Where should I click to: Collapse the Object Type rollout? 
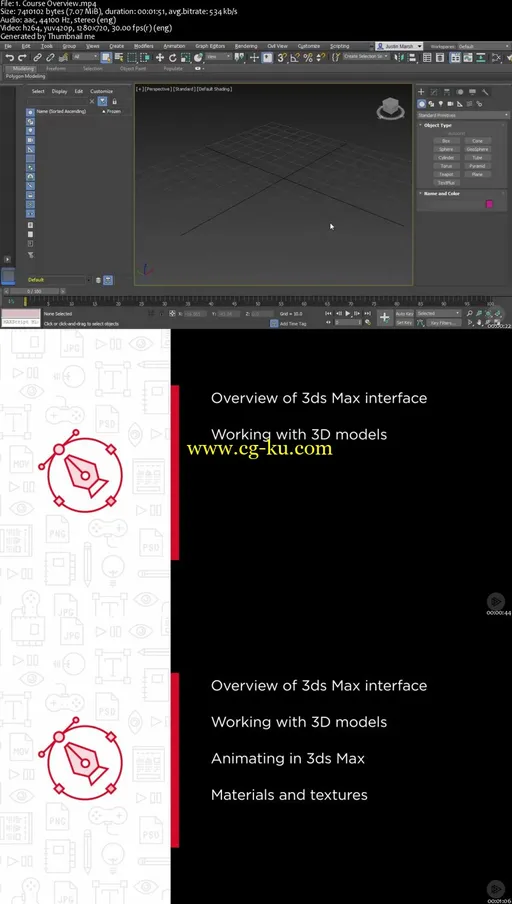pyautogui.click(x=438, y=125)
